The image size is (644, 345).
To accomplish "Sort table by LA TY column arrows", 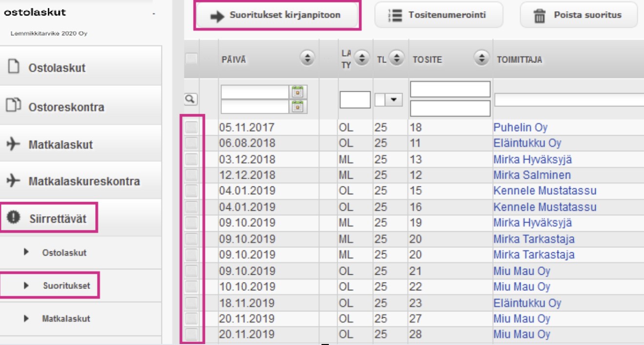I will click(362, 59).
